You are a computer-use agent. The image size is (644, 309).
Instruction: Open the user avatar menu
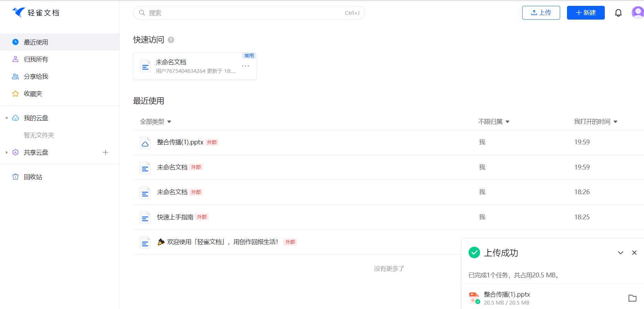click(638, 13)
